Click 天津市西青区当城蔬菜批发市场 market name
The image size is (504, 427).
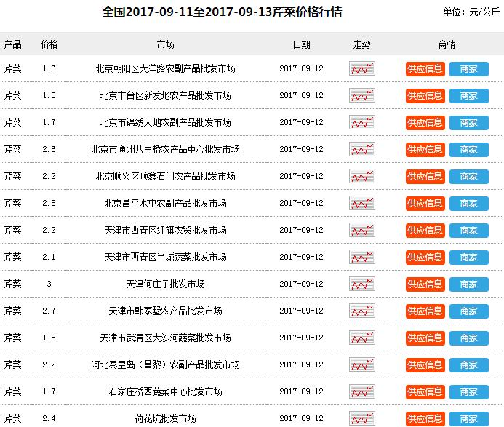click(x=165, y=257)
